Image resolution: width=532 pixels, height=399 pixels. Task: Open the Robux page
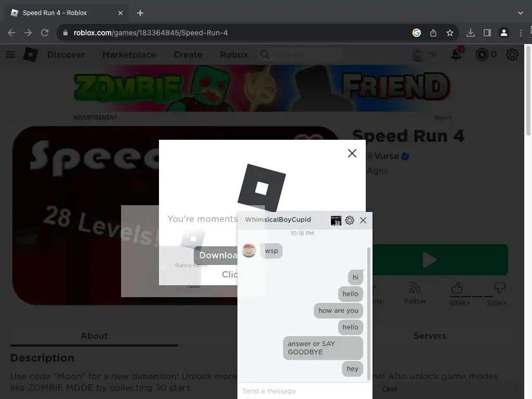(x=234, y=55)
